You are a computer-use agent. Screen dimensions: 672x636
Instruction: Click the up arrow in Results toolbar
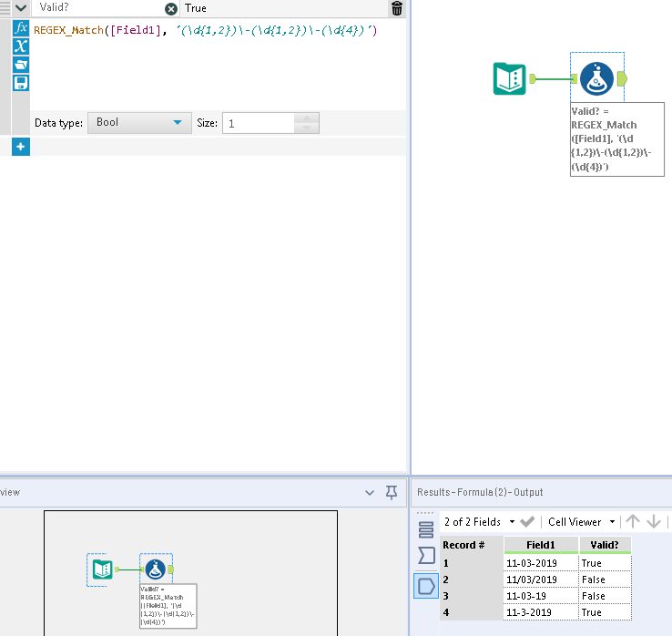pyautogui.click(x=633, y=521)
